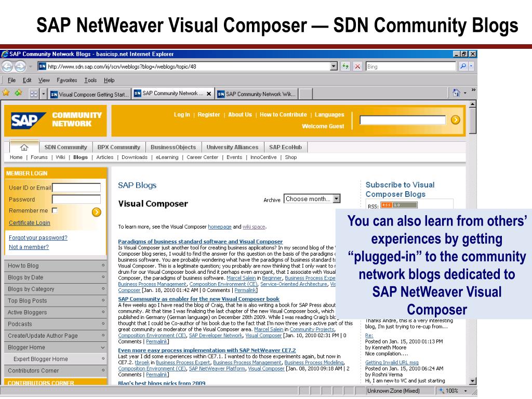This screenshot has height=399, width=532.
Task: Open the BPX Community tab
Action: [x=119, y=147]
